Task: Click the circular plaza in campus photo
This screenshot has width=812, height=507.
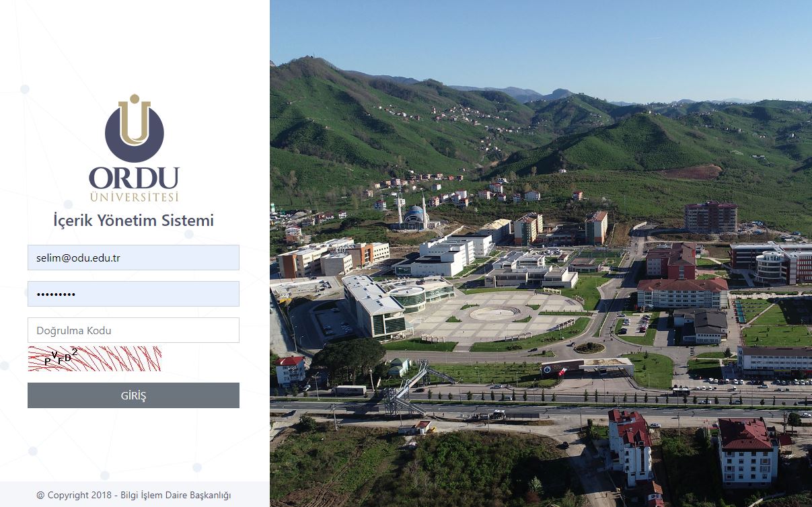Action: coord(495,313)
